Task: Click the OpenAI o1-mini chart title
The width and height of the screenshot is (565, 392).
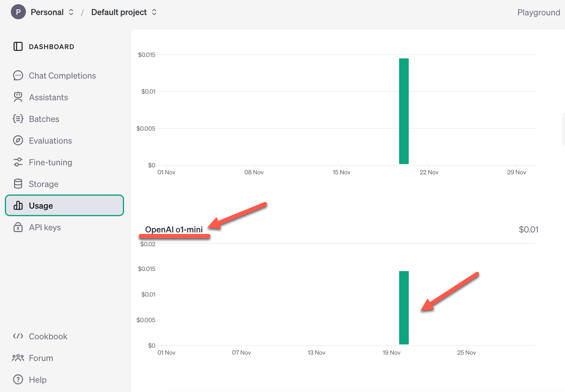Action: pos(174,229)
